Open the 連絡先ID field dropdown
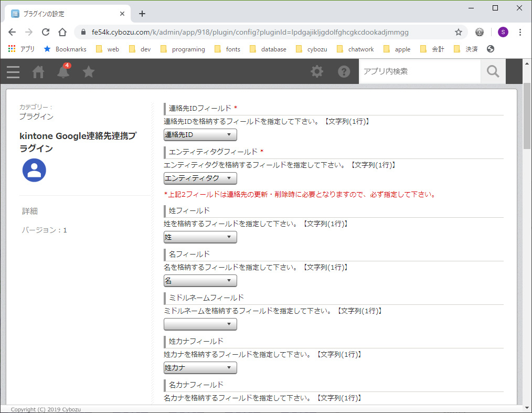The height and width of the screenshot is (413, 532). click(200, 135)
